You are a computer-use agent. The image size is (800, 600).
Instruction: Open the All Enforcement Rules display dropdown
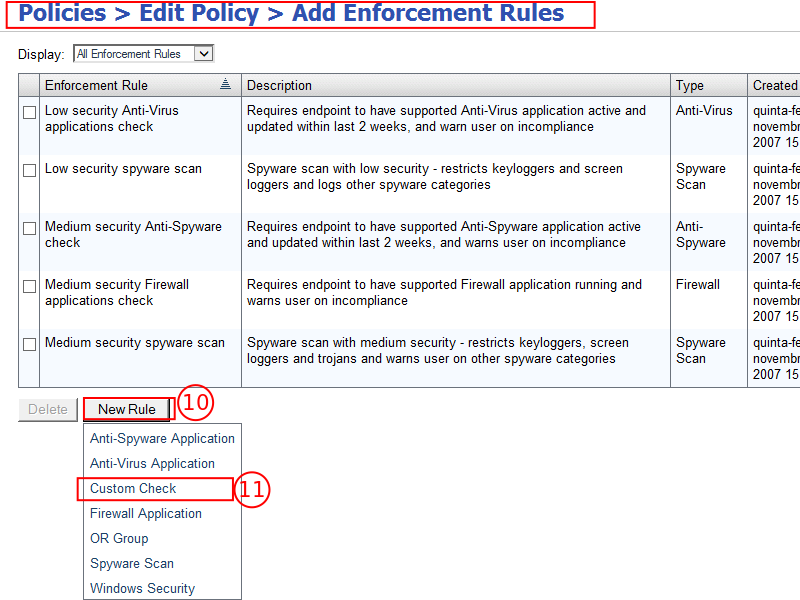(143, 54)
